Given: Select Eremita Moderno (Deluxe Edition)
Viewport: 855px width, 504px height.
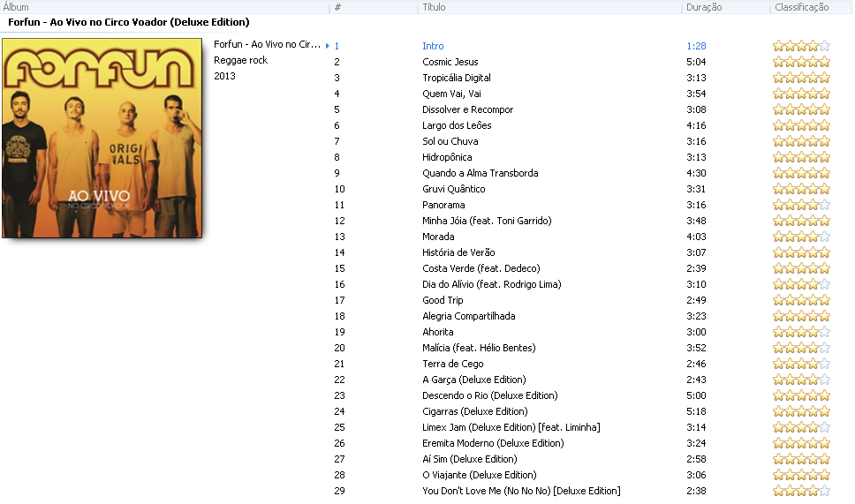Looking at the screenshot, I should [x=493, y=443].
